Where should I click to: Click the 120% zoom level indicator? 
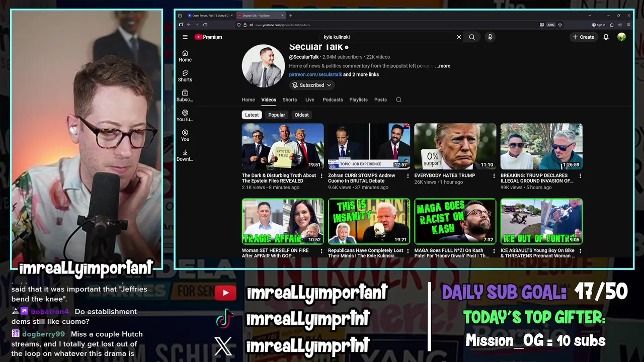[x=551, y=25]
